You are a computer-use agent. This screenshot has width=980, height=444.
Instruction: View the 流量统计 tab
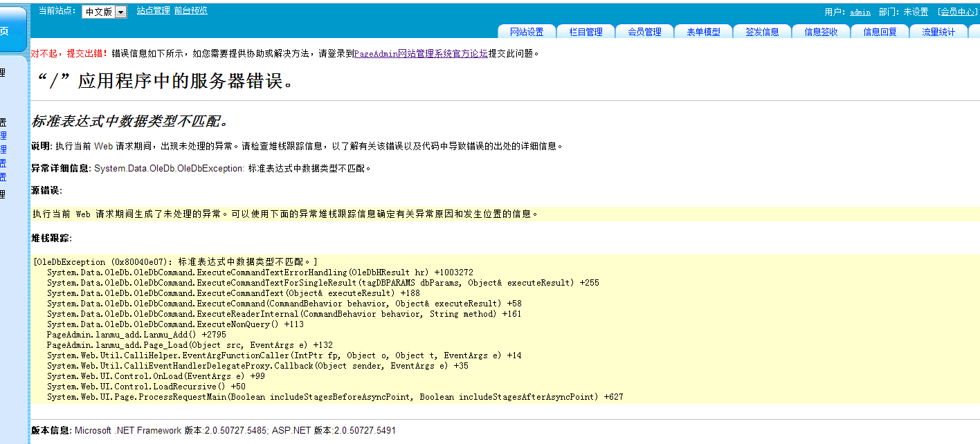[x=938, y=32]
